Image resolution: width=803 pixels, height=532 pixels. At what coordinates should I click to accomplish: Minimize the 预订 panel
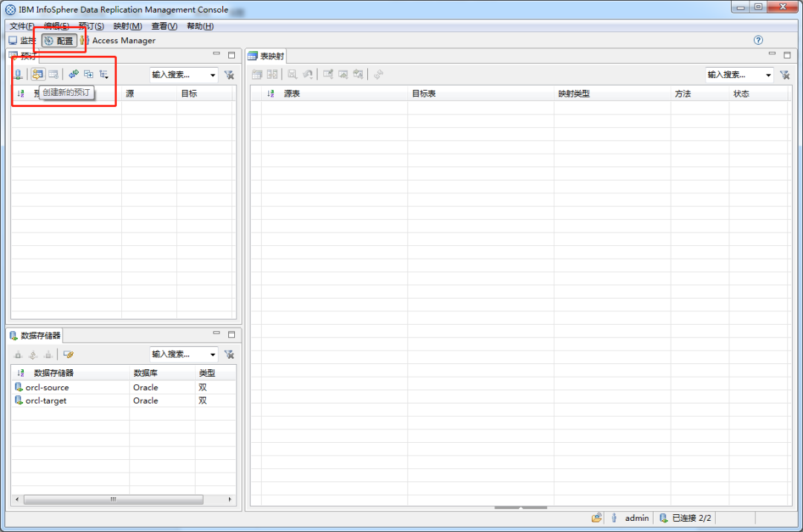coord(216,53)
